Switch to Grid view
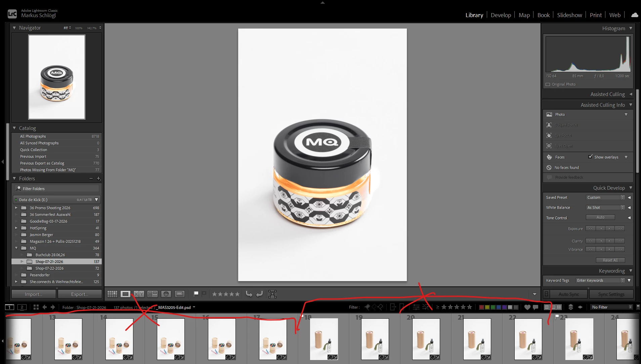The height and width of the screenshot is (364, 641). (112, 294)
